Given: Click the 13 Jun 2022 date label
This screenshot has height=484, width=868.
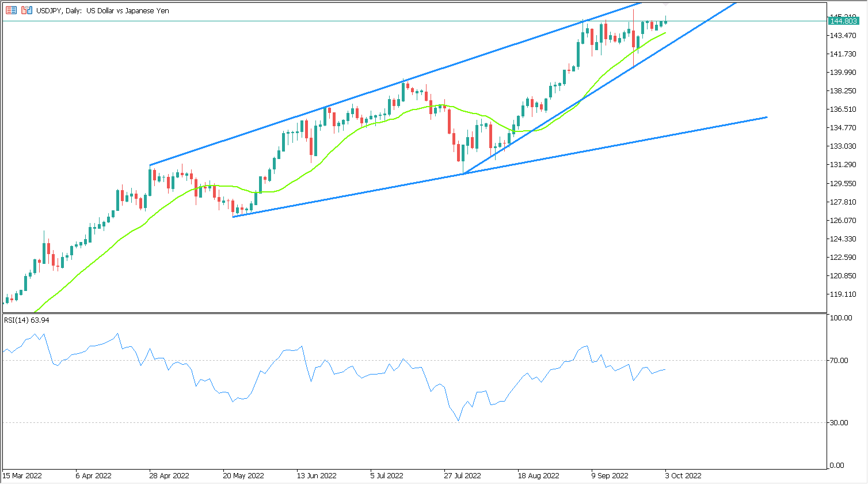Looking at the screenshot, I should (x=317, y=476).
